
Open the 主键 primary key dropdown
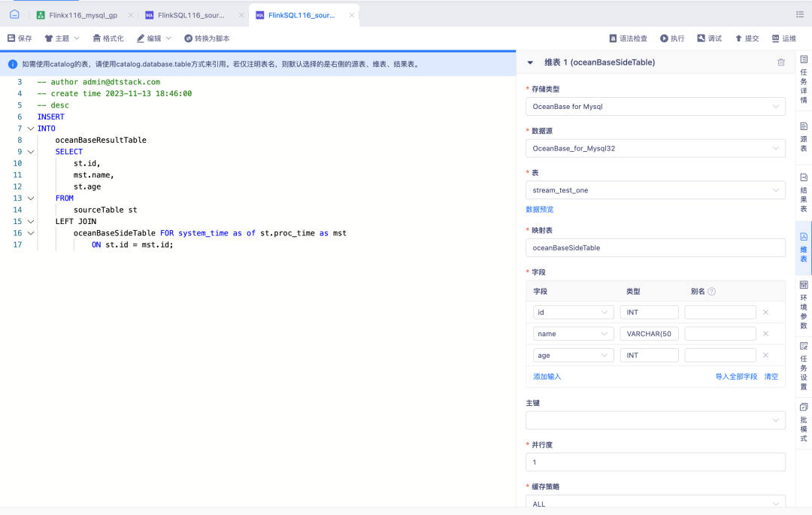point(655,420)
